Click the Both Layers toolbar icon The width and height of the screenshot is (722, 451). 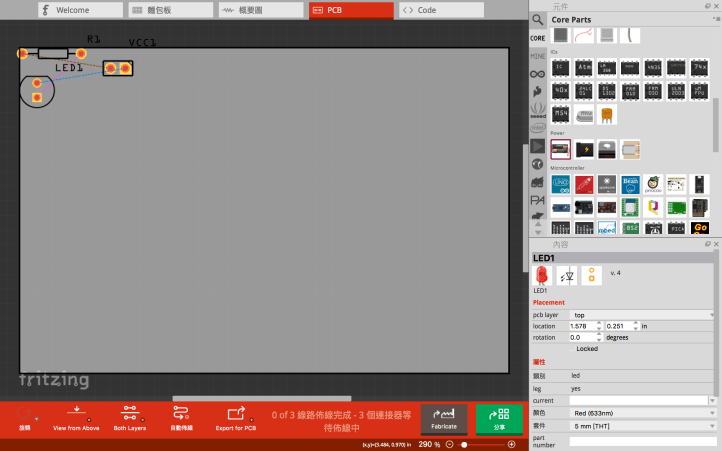click(129, 416)
